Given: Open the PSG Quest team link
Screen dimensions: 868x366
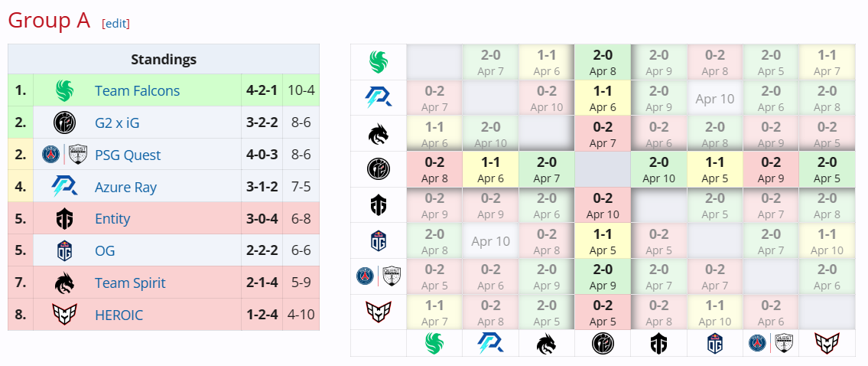Looking at the screenshot, I should tap(127, 155).
